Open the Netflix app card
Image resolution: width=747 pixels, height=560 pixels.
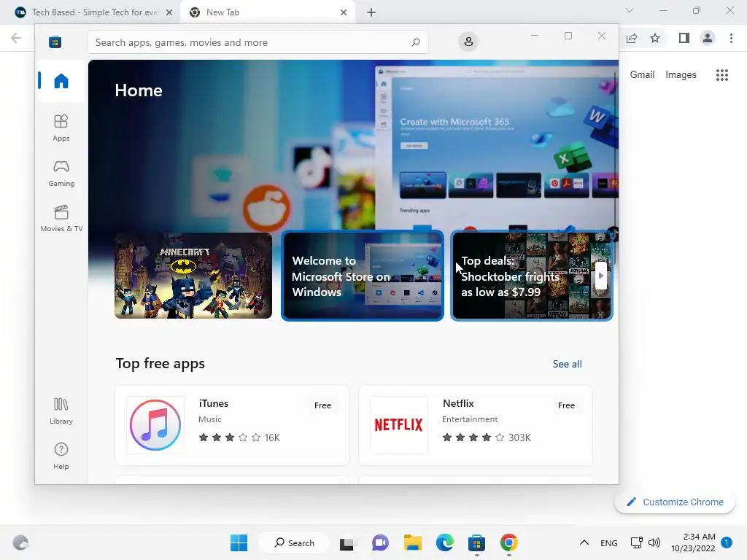coord(476,425)
